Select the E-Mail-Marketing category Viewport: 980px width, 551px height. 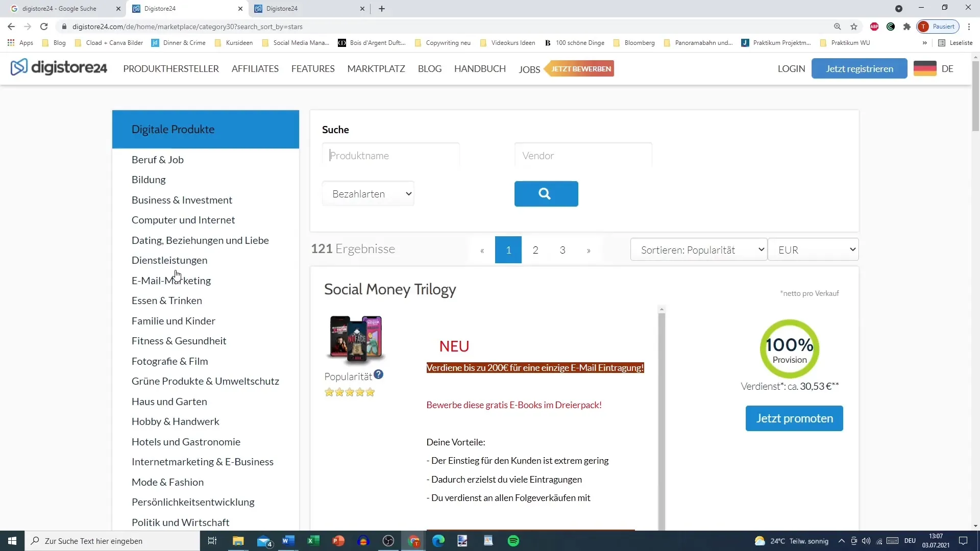click(171, 281)
